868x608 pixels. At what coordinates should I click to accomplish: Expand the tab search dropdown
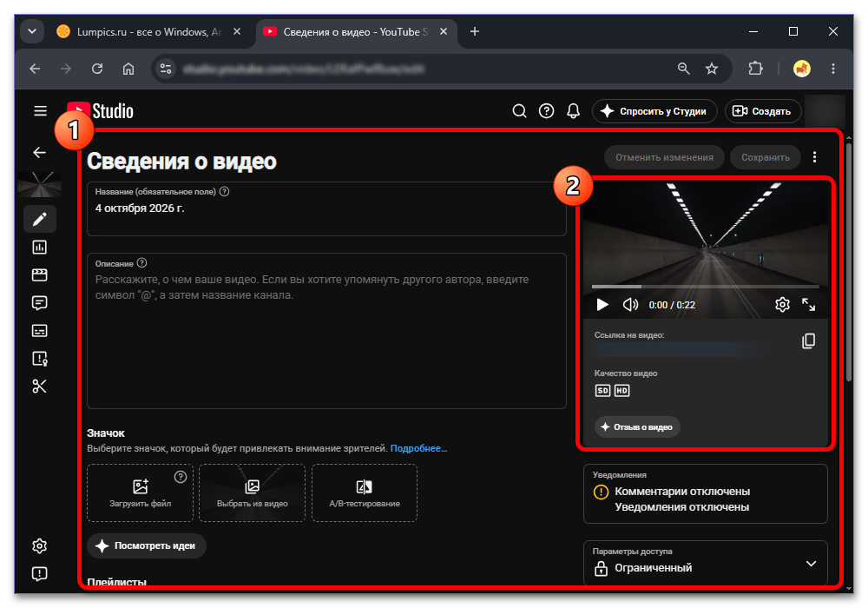[x=32, y=31]
